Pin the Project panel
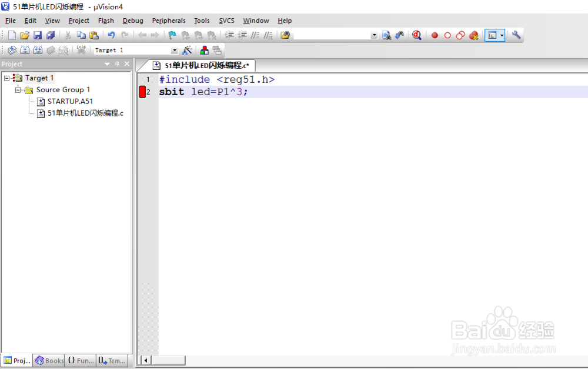The image size is (588, 369). 117,64
